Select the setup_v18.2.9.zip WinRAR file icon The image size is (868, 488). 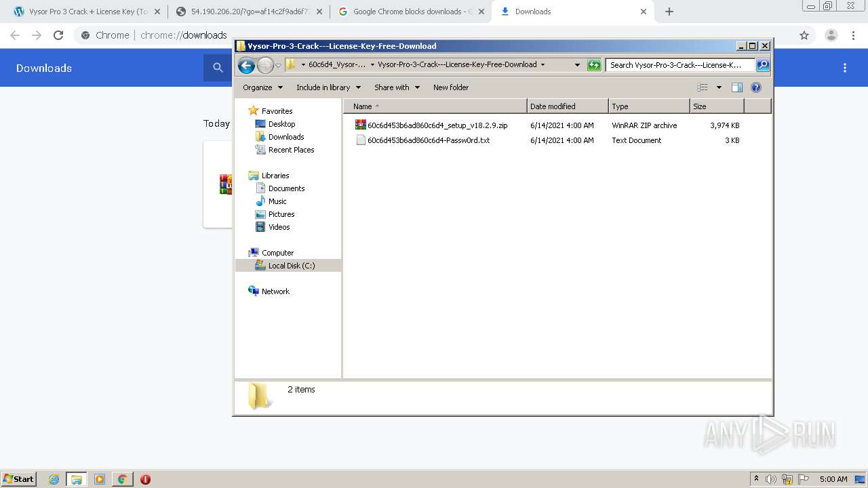(x=361, y=125)
